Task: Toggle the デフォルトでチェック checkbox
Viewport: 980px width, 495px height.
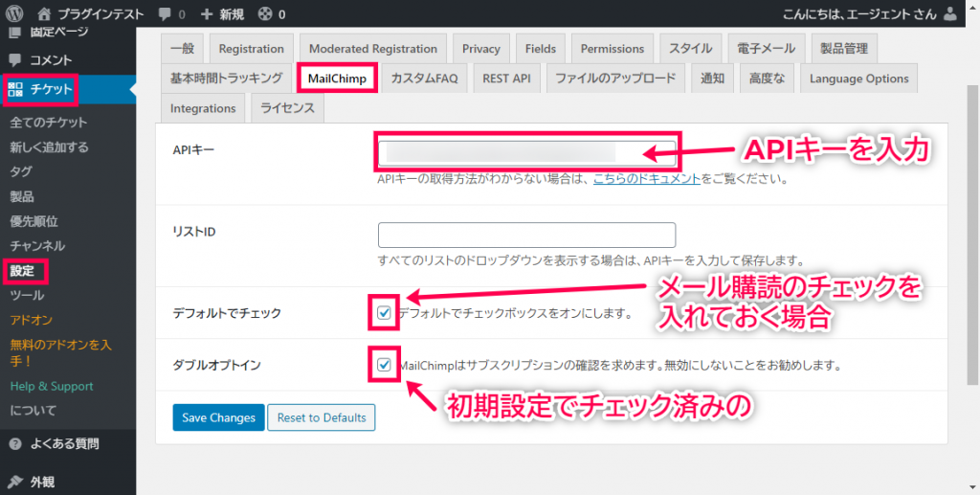Action: [384, 312]
